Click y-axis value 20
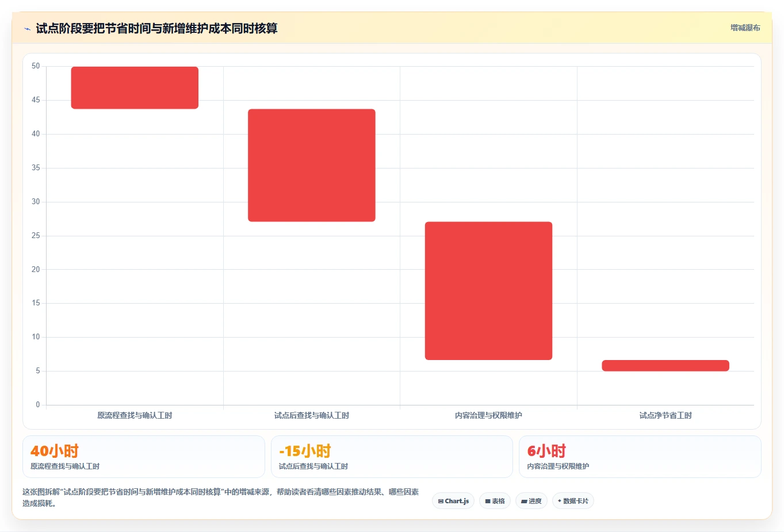The height and width of the screenshot is (532, 784). [36, 269]
